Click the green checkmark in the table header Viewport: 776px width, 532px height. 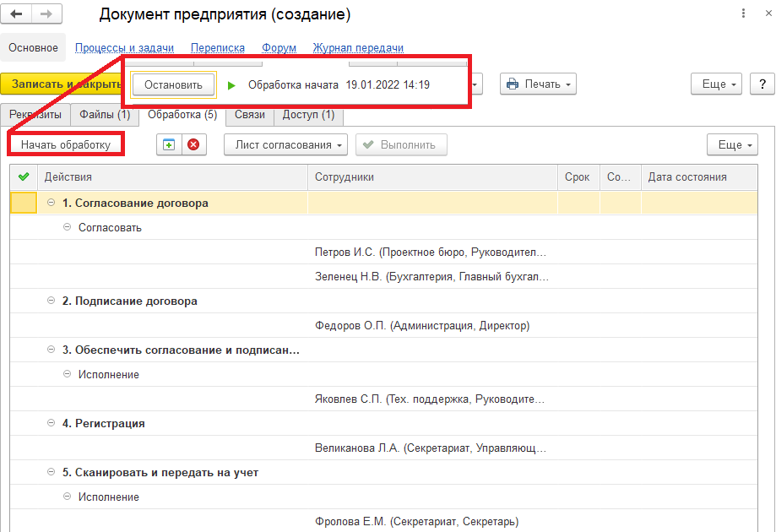pyautogui.click(x=23, y=176)
